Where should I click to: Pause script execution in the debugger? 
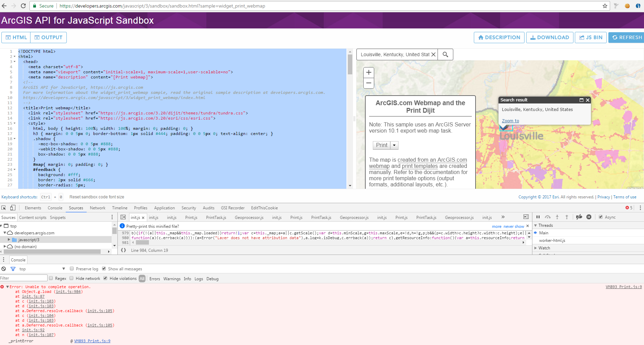click(x=538, y=217)
